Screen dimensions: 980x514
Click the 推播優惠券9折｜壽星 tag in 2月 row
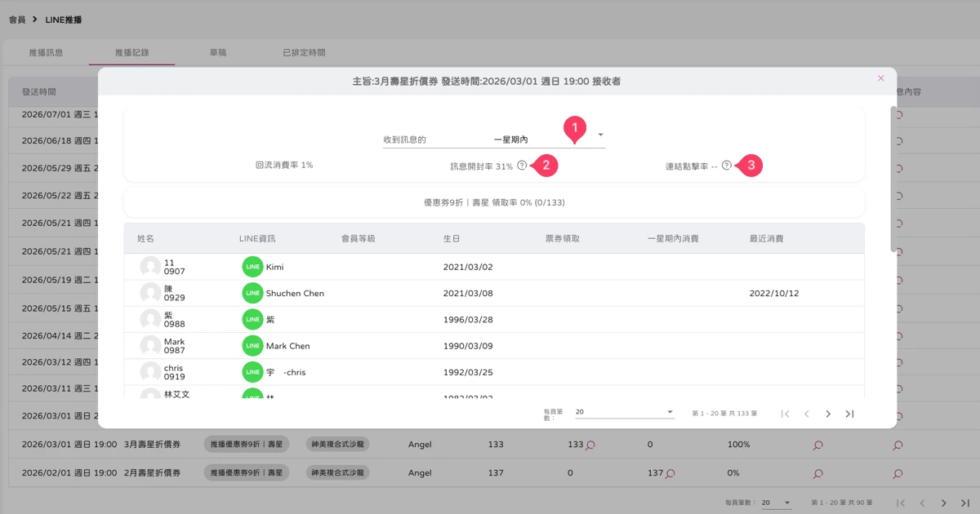pyautogui.click(x=246, y=472)
